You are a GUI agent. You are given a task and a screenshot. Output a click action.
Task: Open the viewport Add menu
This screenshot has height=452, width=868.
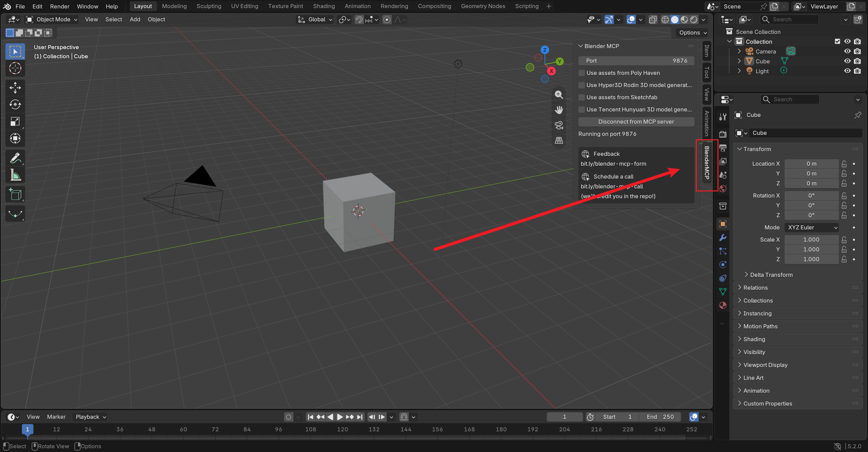pos(135,19)
